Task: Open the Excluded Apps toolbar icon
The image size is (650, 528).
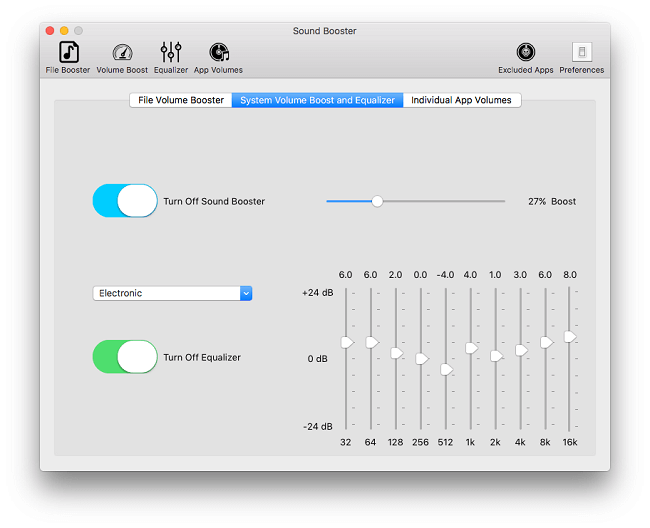Action: point(526,52)
